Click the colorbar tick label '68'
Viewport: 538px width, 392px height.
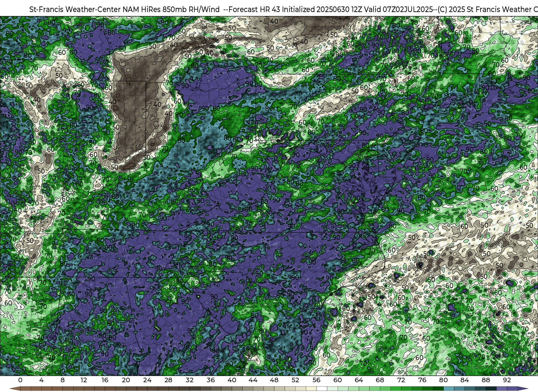380,380
